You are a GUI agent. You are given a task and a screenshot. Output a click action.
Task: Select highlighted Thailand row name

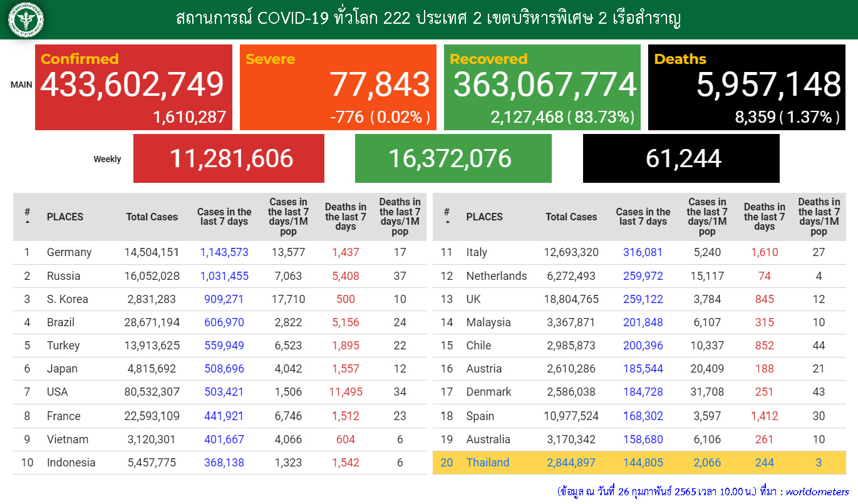[488, 463]
